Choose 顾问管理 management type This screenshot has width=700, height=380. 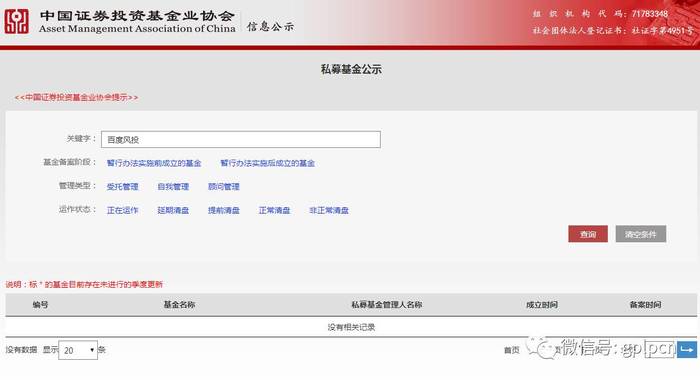(224, 187)
